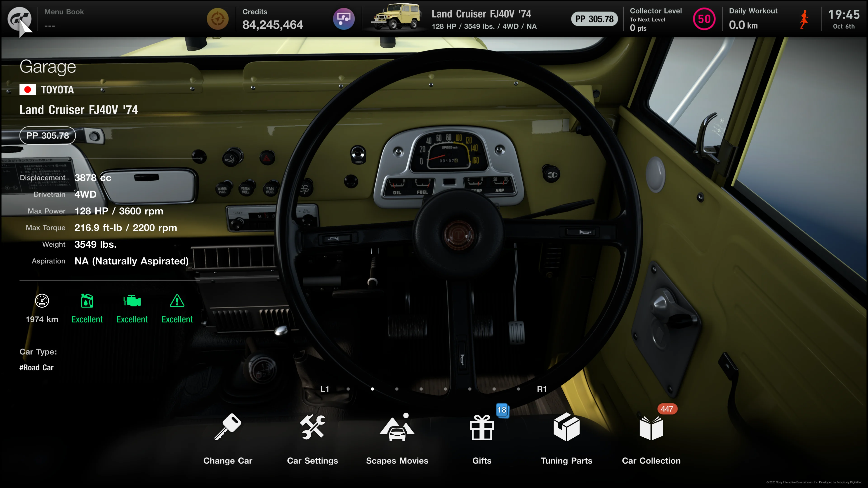
Task: Click the Collector Level 50 circle
Action: [x=704, y=19]
